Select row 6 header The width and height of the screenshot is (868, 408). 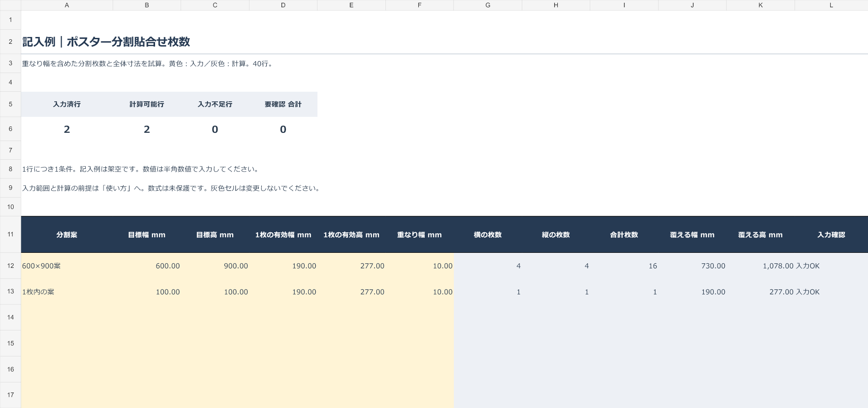click(10, 129)
